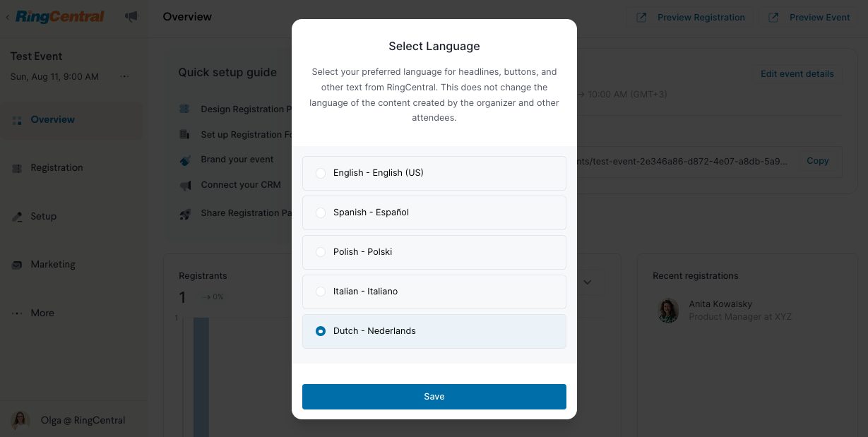Click the Setup wrench icon
The width and height of the screenshot is (868, 437).
(17, 217)
